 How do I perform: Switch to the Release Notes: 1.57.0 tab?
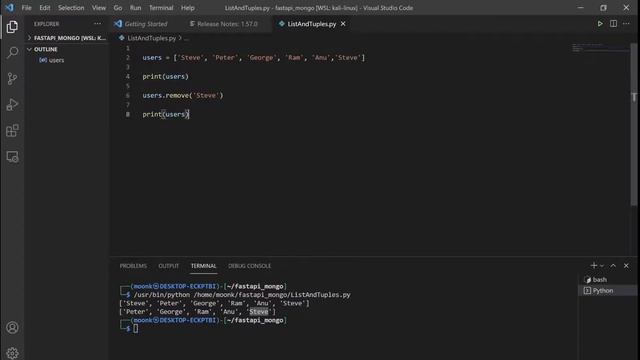pos(227,24)
